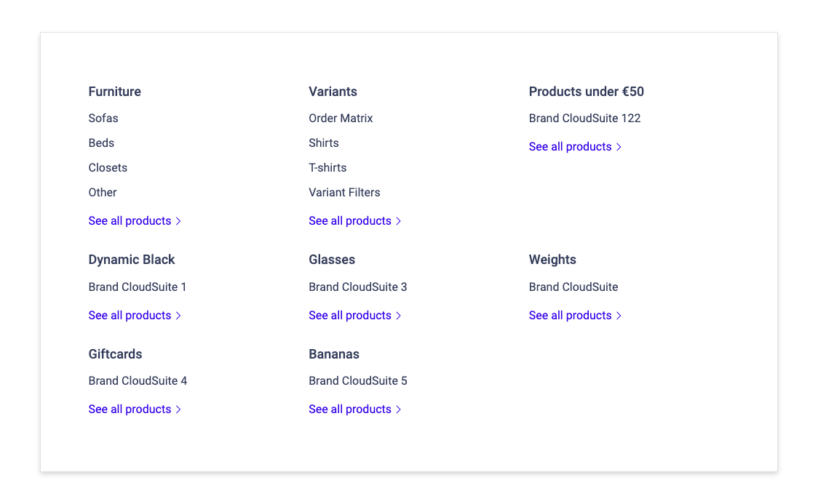Click chevron arrow beside Glasses products link
818x504 pixels.
(x=399, y=316)
